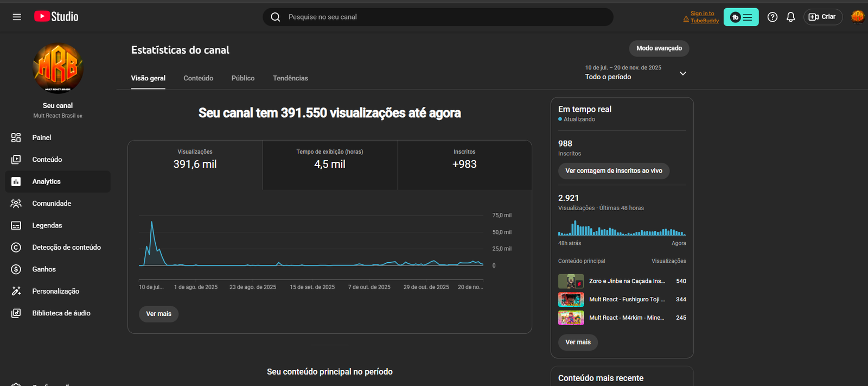Open the help question mark icon
The image size is (868, 386).
773,17
